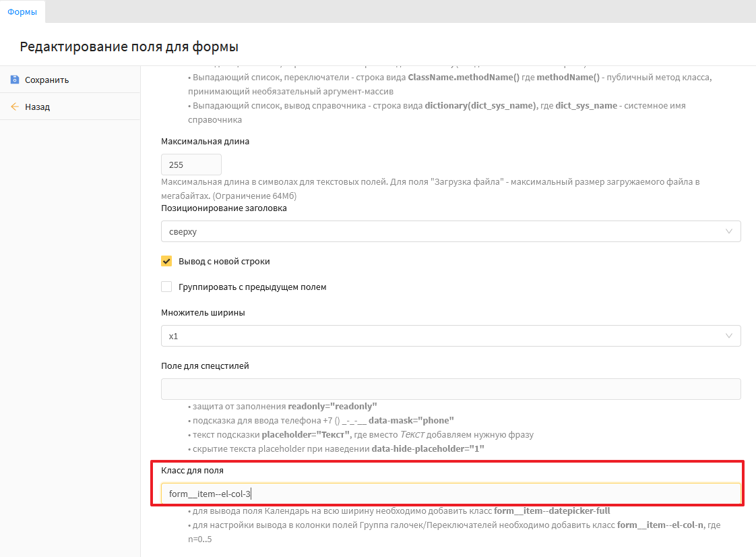The height and width of the screenshot is (557, 756).
Task: Click the 'Вывод с новой строки' label text
Action: coord(224,261)
